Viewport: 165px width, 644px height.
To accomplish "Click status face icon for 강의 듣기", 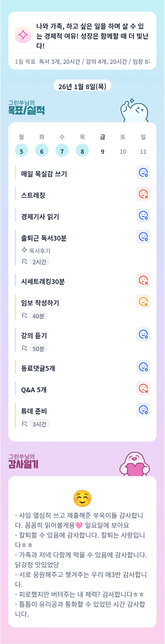I will (x=143, y=334).
